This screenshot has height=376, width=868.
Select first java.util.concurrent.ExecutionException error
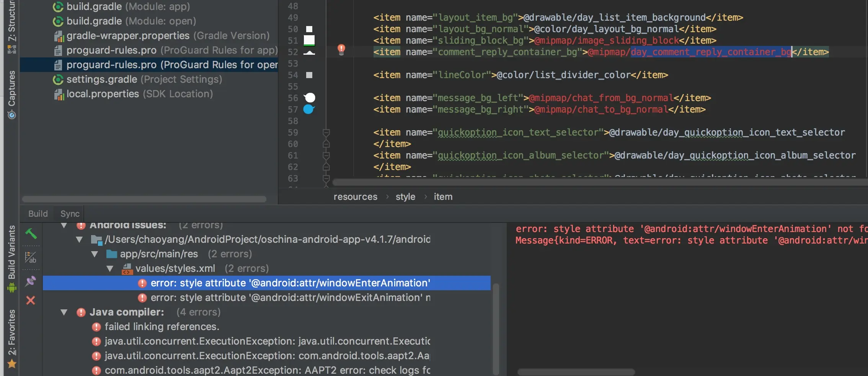click(267, 341)
